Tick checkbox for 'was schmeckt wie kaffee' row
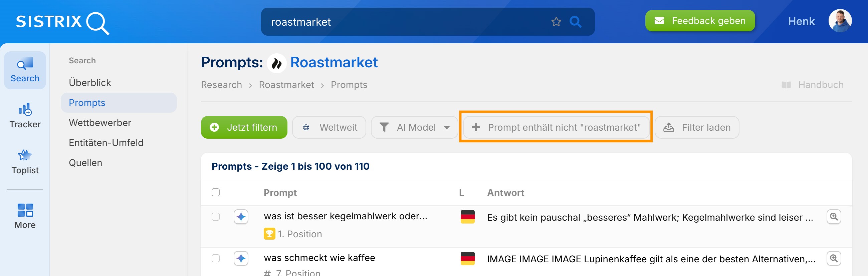Screen dimensions: 868x276 [216, 258]
